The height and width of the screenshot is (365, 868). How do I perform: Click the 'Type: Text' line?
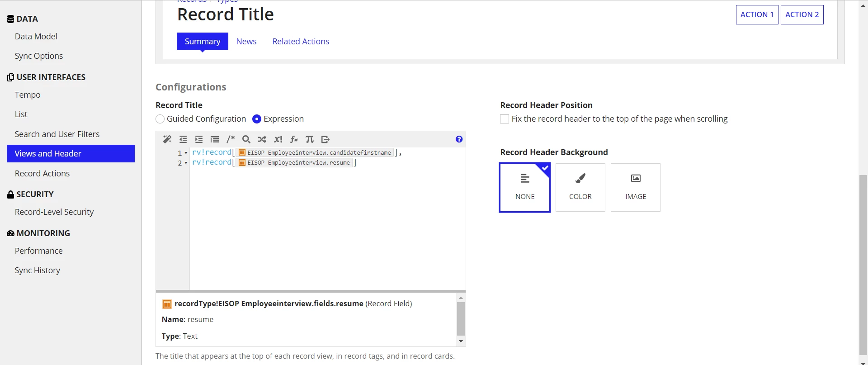click(x=179, y=336)
